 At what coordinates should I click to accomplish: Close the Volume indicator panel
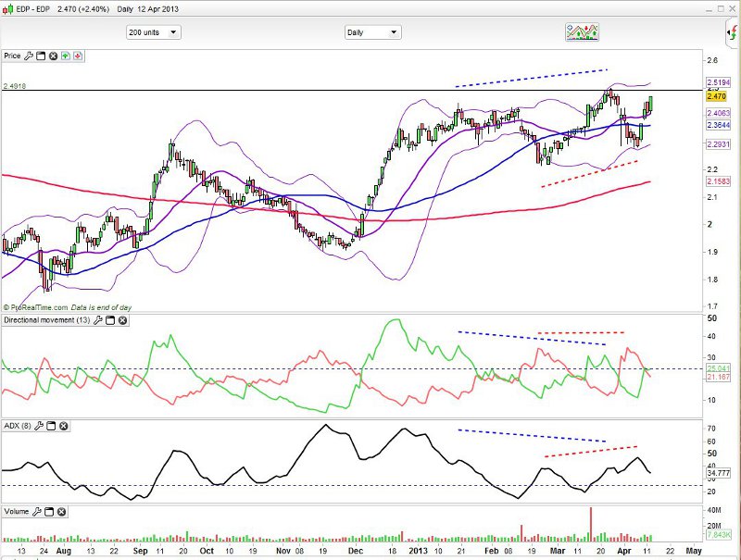tap(61, 511)
